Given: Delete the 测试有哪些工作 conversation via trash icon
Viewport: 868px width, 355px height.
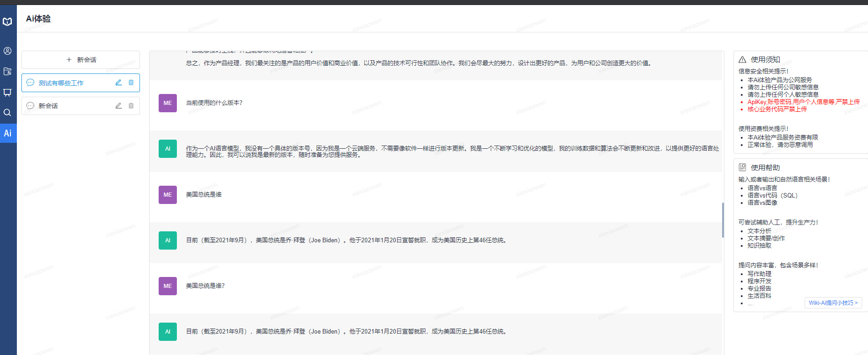Looking at the screenshot, I should coord(131,83).
